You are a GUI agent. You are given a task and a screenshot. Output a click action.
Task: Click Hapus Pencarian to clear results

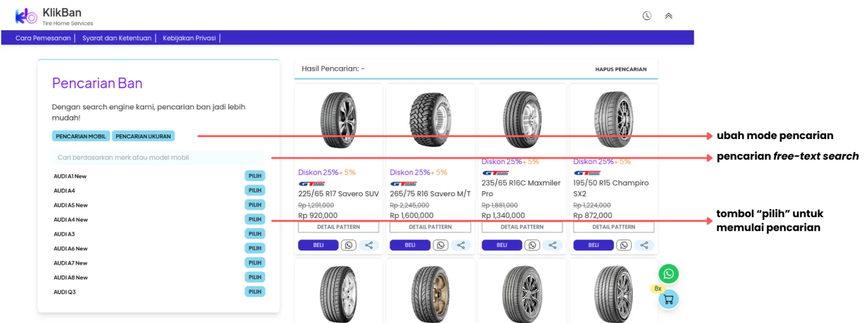click(x=621, y=69)
